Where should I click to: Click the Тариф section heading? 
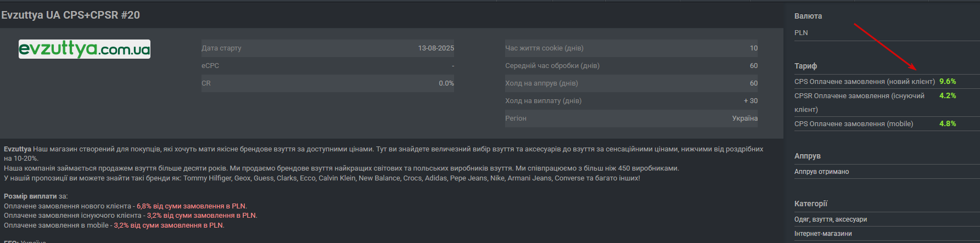[x=805, y=66]
